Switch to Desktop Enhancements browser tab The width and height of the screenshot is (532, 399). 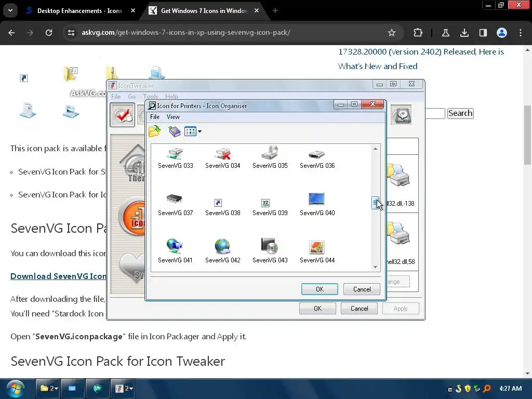click(x=80, y=10)
